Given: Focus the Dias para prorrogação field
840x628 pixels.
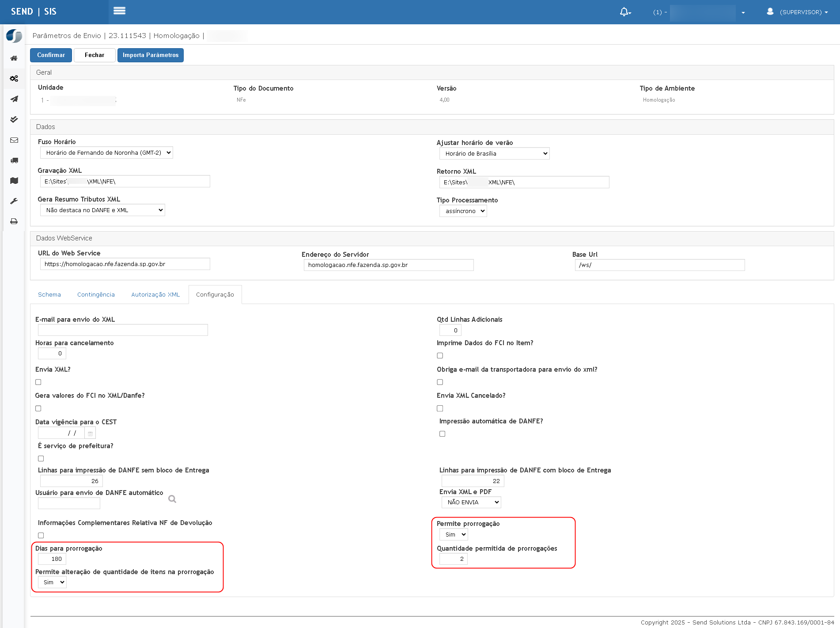Looking at the screenshot, I should pos(52,559).
